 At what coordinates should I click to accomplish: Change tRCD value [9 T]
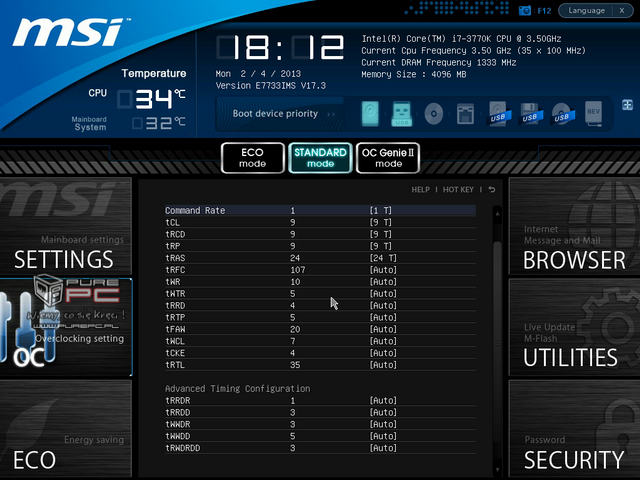(380, 234)
